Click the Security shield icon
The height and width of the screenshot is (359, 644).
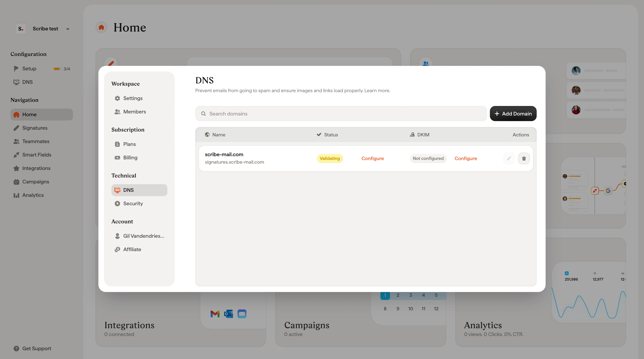(117, 204)
